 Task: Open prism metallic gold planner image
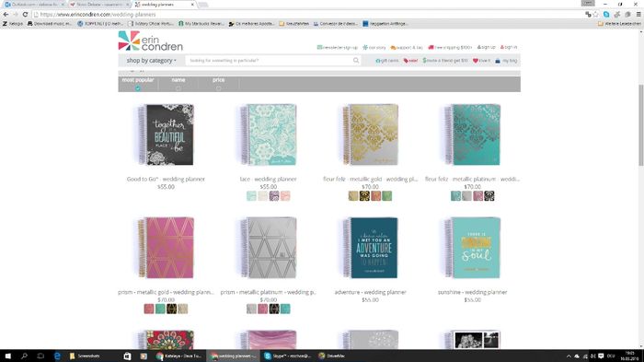[x=166, y=248]
